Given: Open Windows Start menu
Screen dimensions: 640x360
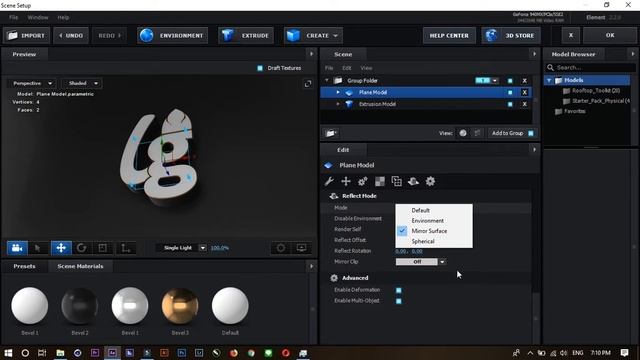Looking at the screenshot, I should point(8,353).
